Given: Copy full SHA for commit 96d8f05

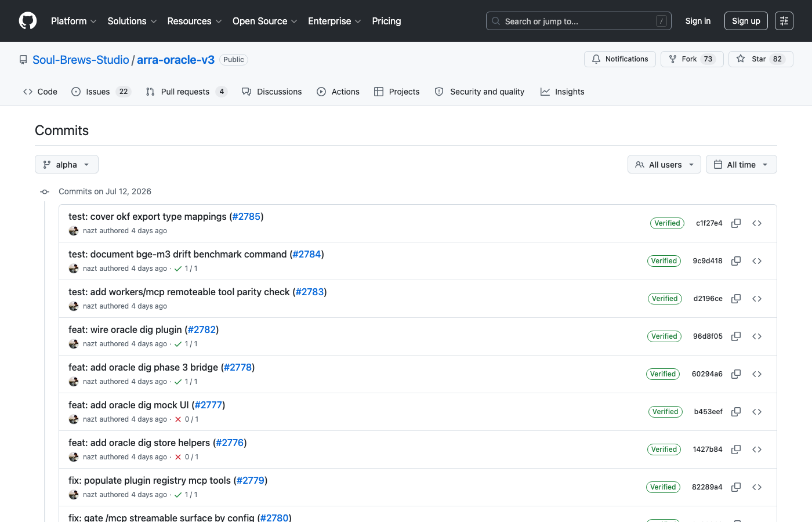Looking at the screenshot, I should 736,336.
